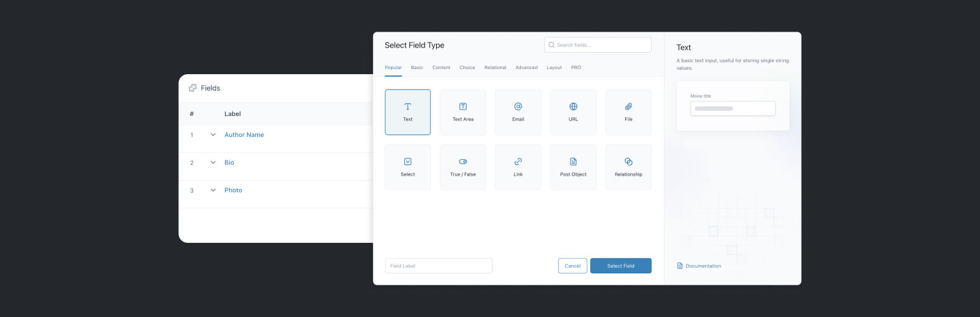
Task: Expand the Bio field row chevron
Action: [213, 163]
